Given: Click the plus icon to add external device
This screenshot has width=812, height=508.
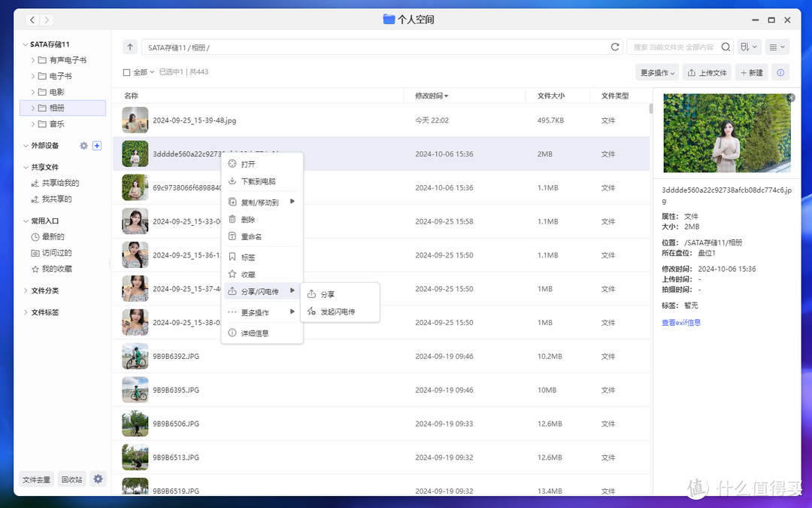Looking at the screenshot, I should (x=96, y=147).
